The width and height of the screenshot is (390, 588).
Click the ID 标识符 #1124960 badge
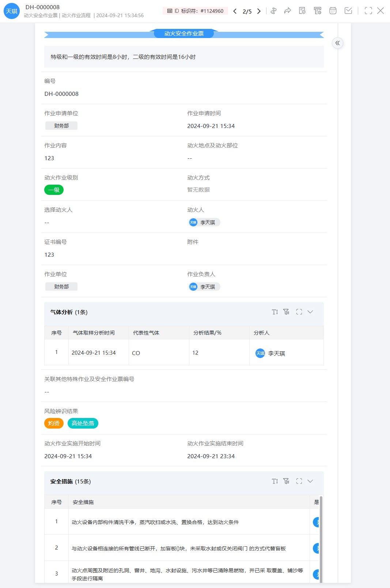pos(195,11)
